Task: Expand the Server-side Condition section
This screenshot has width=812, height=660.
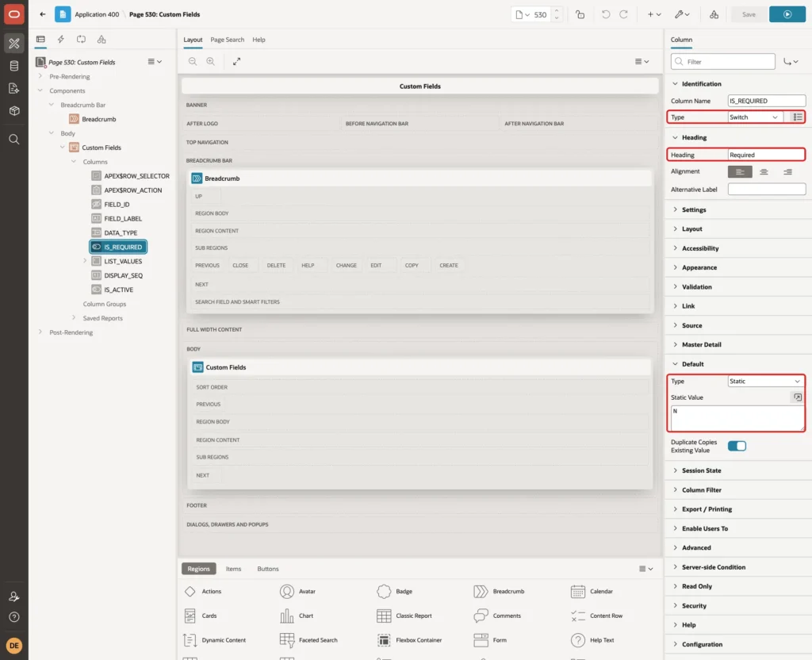Action: tap(713, 567)
